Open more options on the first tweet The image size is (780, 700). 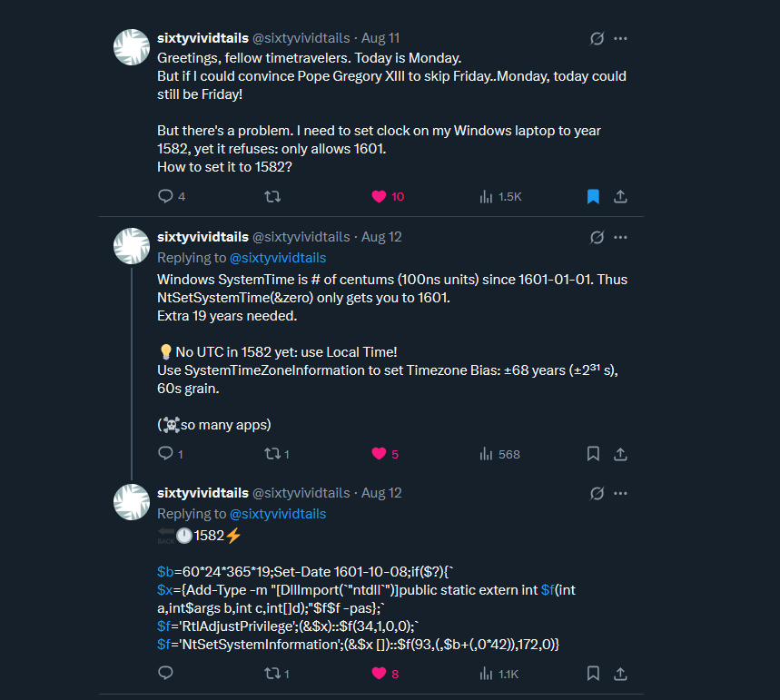pyautogui.click(x=621, y=38)
